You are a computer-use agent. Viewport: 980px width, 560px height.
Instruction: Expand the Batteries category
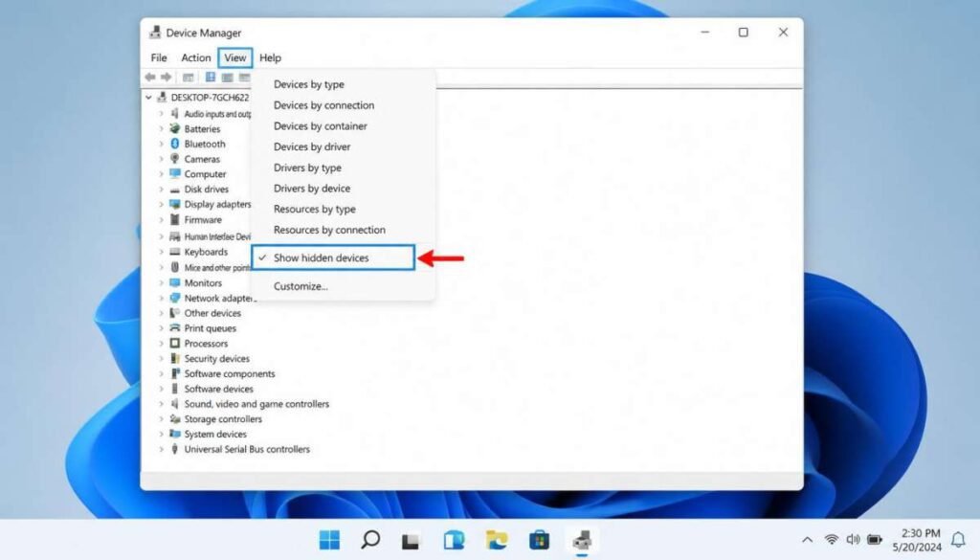(161, 128)
